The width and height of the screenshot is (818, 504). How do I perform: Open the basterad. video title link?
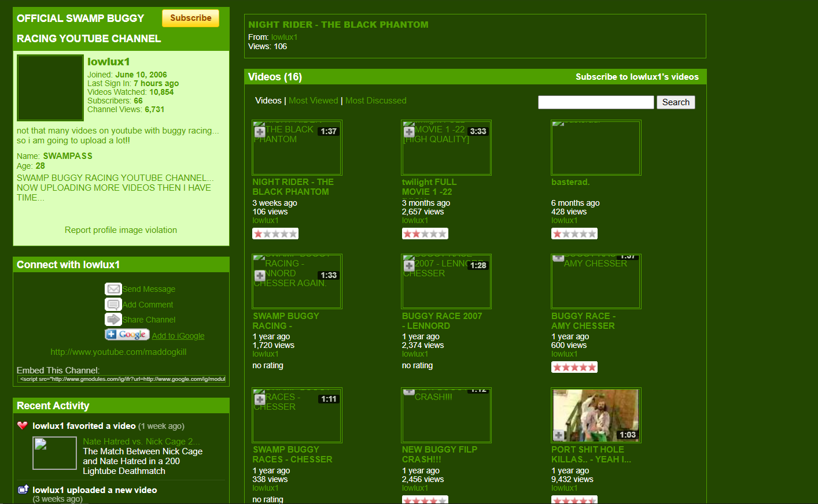[570, 182]
